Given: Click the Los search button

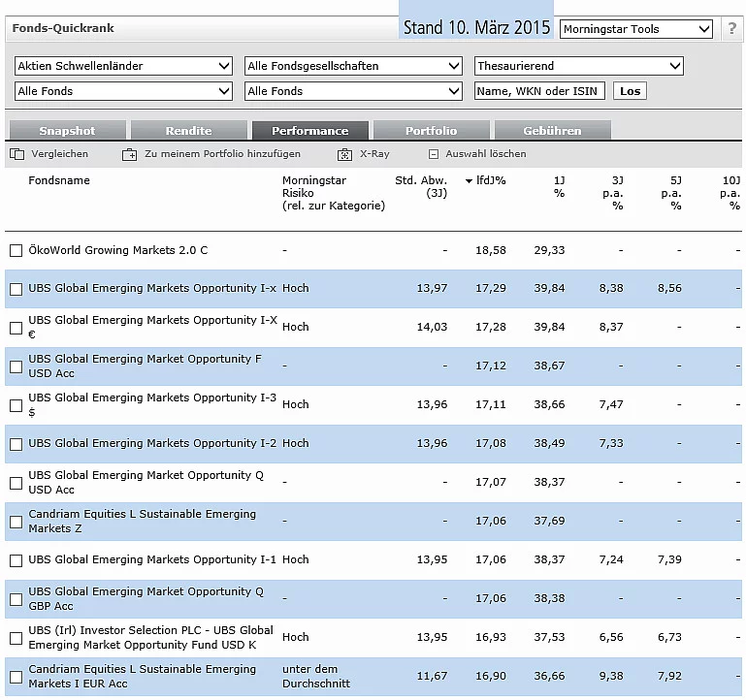Looking at the screenshot, I should (630, 91).
